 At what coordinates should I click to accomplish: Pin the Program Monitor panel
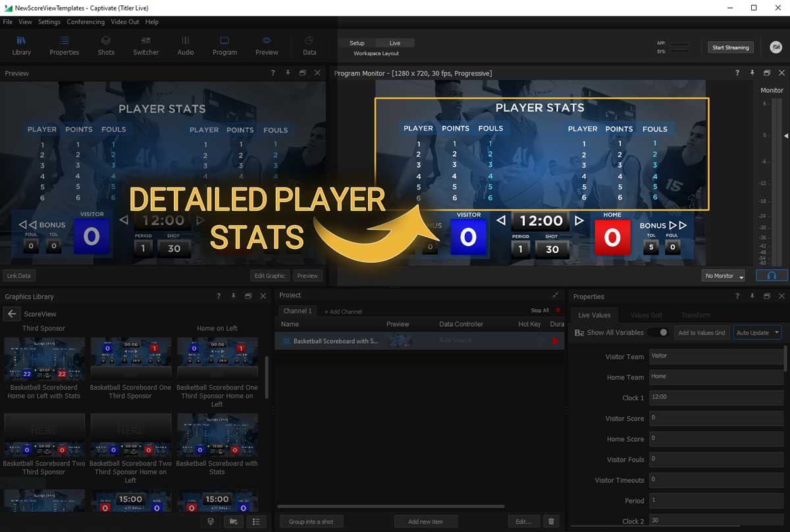pyautogui.click(x=751, y=73)
